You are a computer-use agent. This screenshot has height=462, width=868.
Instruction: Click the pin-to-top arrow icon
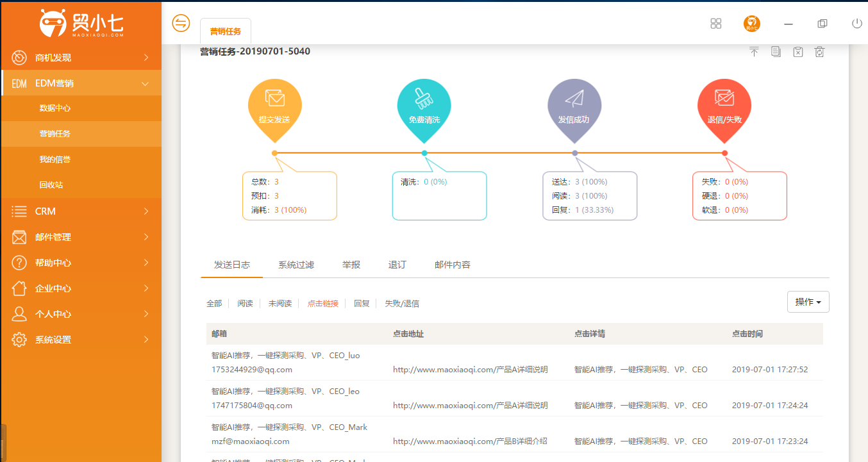(754, 52)
